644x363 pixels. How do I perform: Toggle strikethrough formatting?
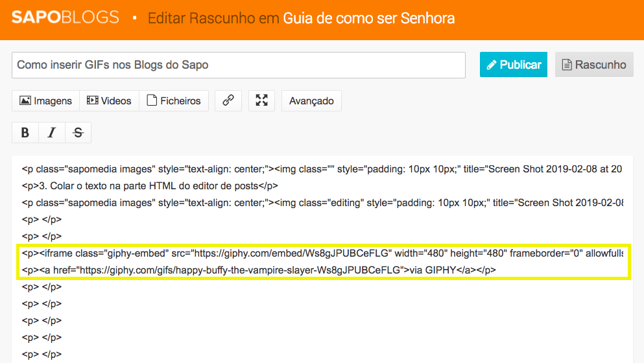pos(78,132)
